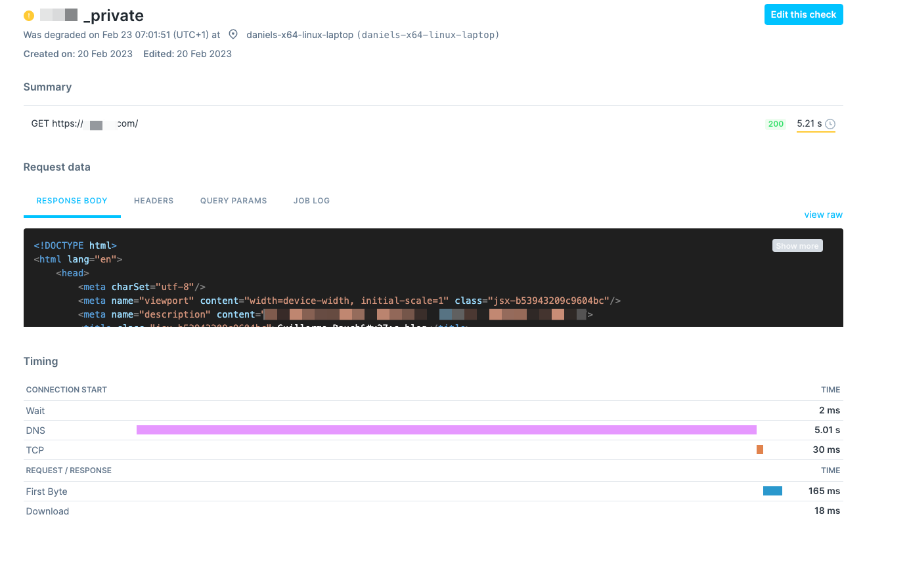This screenshot has height=588, width=909.
Task: Click the Edit this check button
Action: [x=803, y=14]
